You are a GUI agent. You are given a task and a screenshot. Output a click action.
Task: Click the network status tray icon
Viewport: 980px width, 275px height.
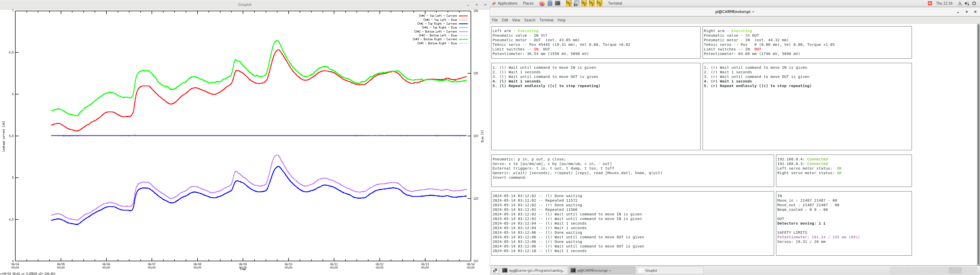[960, 3]
